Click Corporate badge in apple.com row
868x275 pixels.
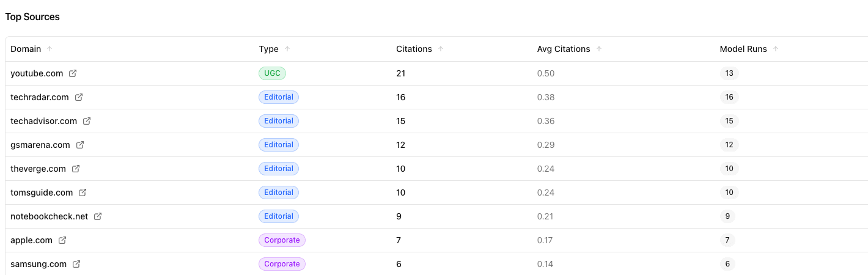coord(282,240)
